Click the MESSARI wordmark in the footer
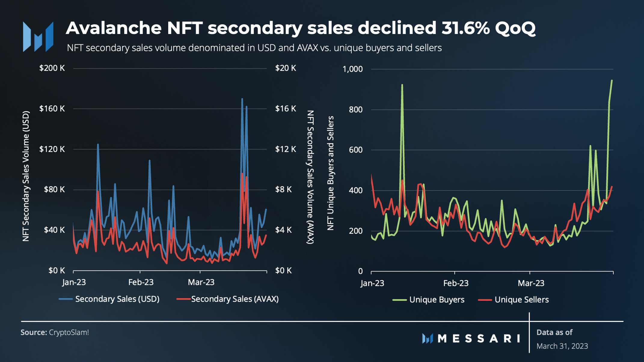 coord(479,339)
